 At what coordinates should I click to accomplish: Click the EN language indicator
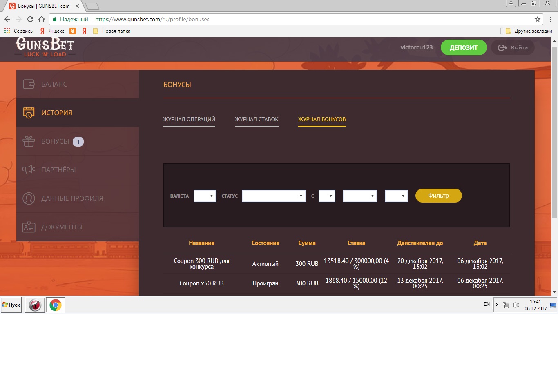pyautogui.click(x=487, y=304)
